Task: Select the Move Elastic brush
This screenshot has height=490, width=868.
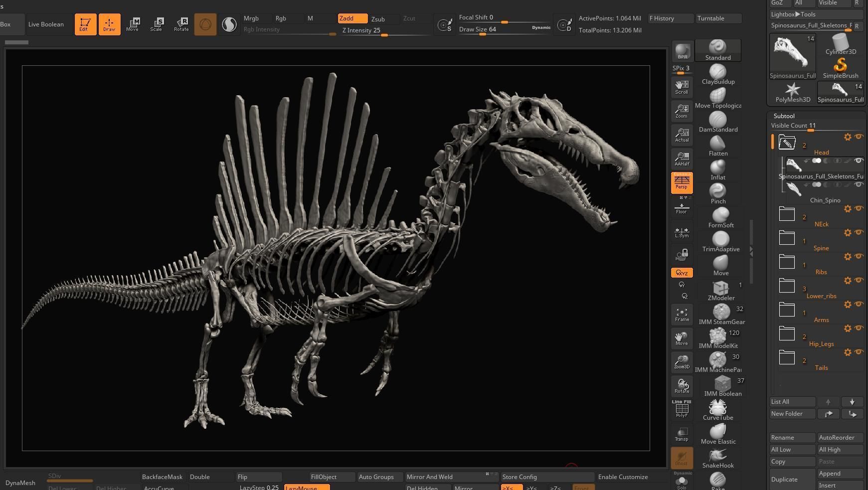Action: pyautogui.click(x=718, y=434)
